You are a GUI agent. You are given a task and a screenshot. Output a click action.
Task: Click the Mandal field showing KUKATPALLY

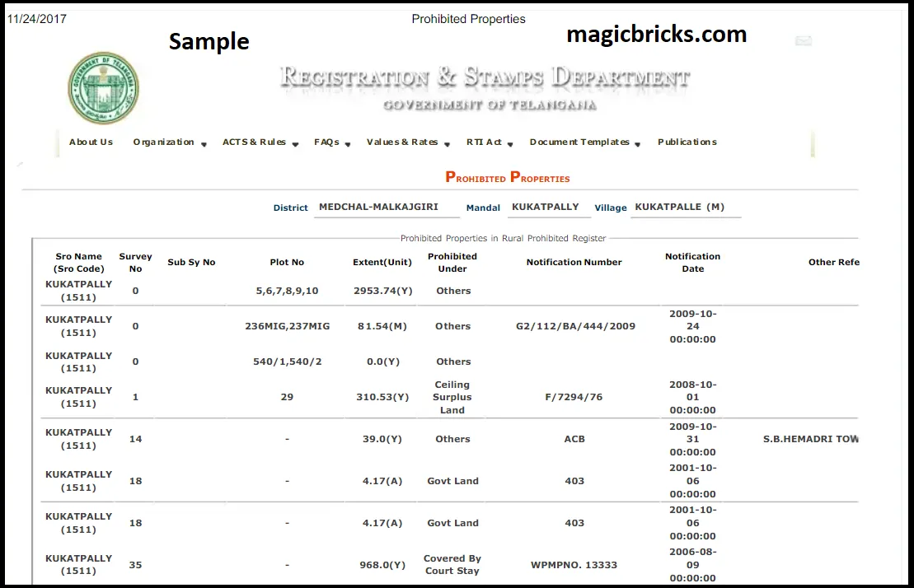(546, 208)
